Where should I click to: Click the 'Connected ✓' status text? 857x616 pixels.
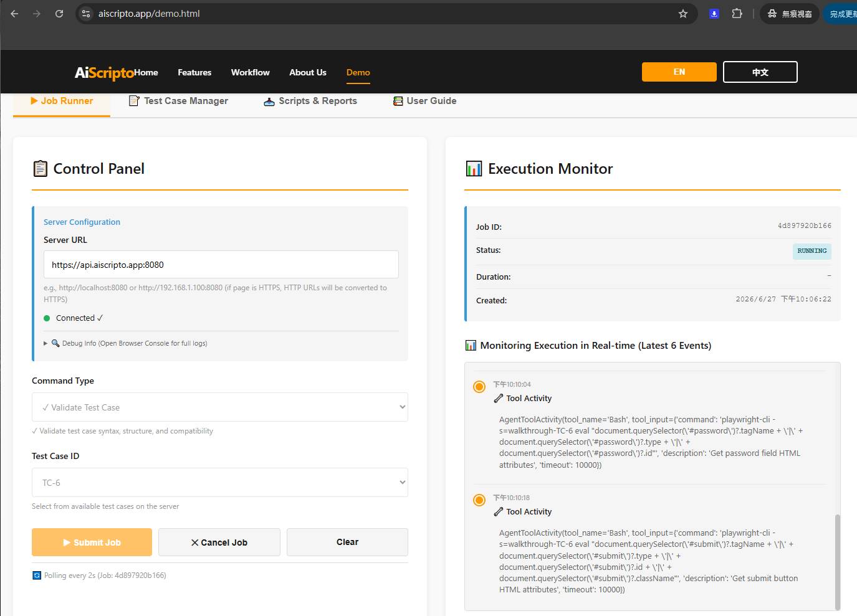tap(80, 318)
